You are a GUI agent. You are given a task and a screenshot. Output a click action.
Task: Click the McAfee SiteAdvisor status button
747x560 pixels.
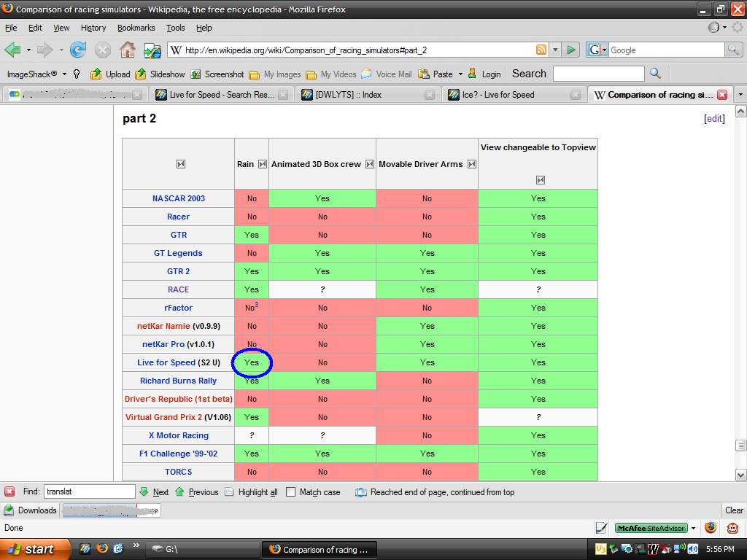tap(651, 528)
